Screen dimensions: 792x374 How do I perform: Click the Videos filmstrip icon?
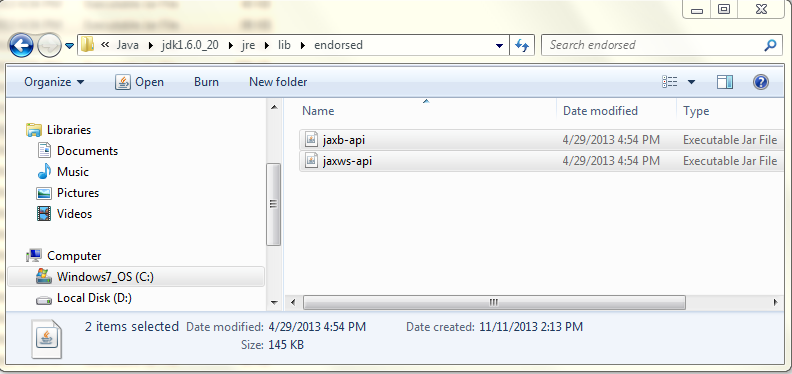[44, 214]
